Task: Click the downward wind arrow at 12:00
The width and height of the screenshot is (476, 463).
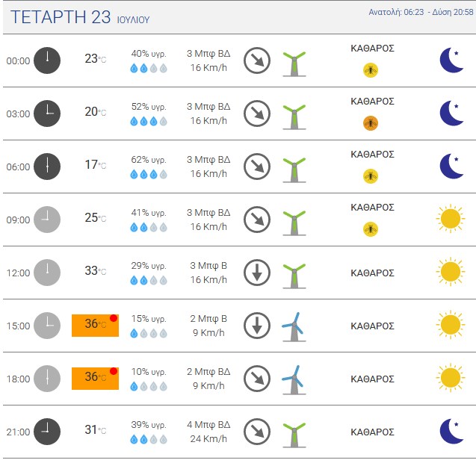Action: tap(257, 273)
